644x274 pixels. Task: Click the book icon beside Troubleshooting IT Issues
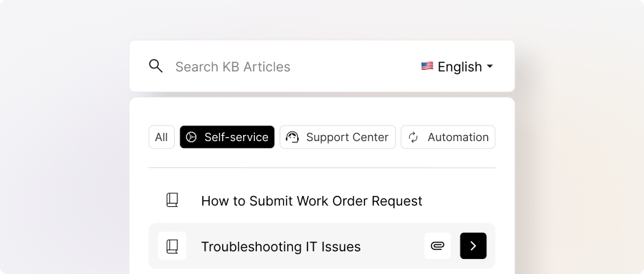pos(172,246)
